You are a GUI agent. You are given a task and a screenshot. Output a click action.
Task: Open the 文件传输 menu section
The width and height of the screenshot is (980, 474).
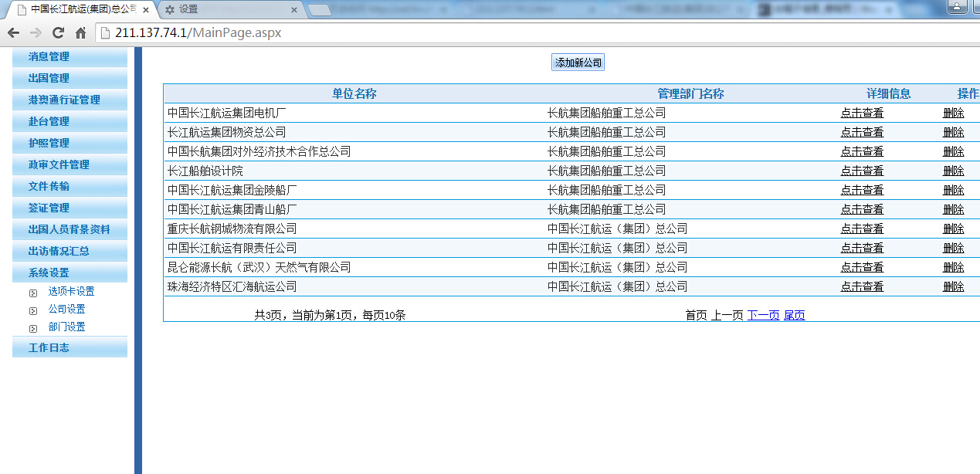pos(70,187)
